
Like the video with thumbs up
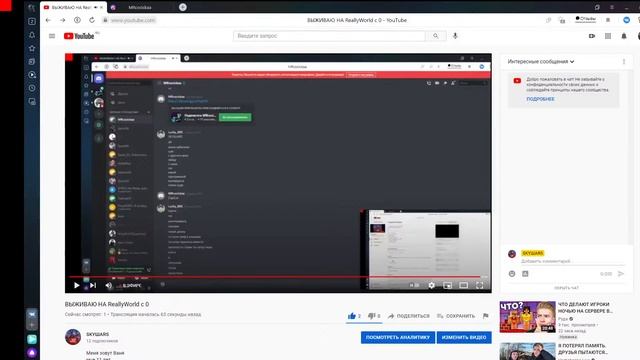click(x=352, y=316)
